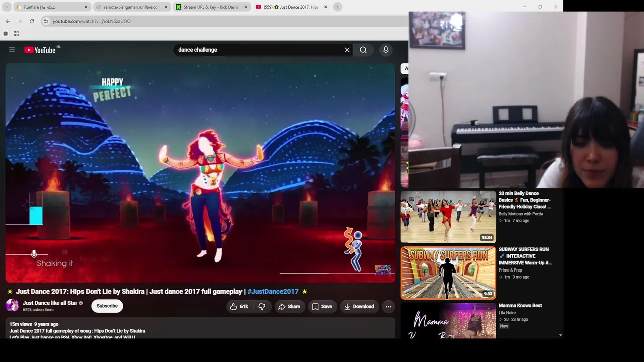Viewport: 644px width, 362px height.
Task: Reload the page with refresh icon
Action: [32, 21]
